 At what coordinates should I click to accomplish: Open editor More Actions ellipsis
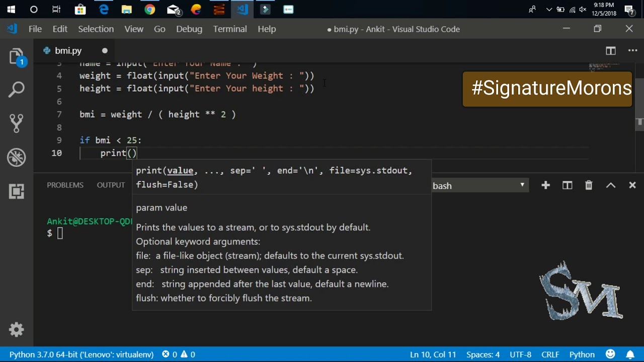click(633, 51)
